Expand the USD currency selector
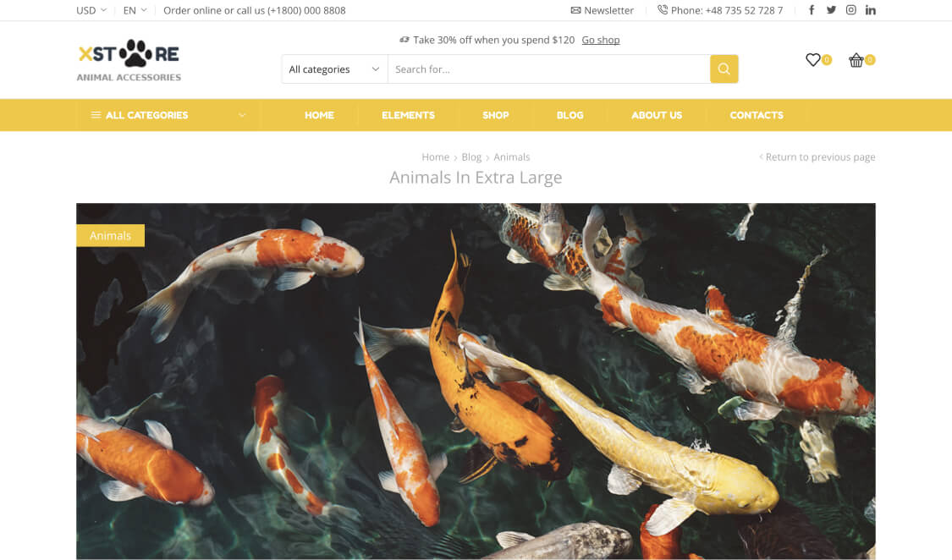 91,10
